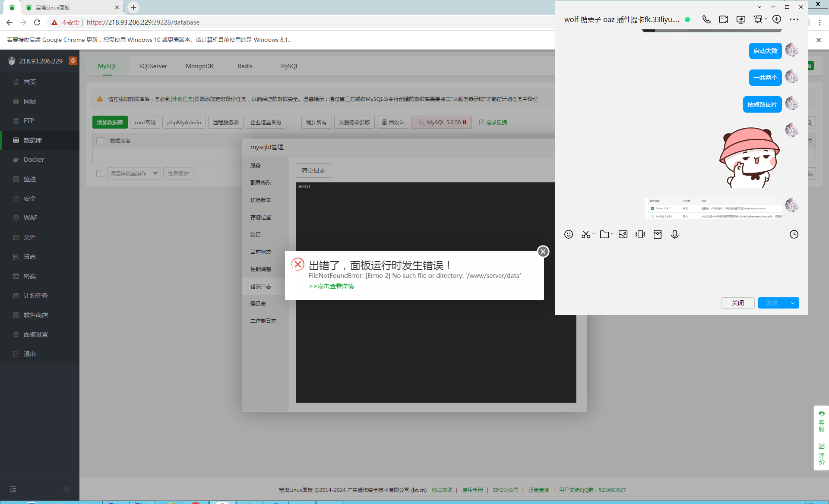Click 使用手册 footer link
This screenshot has height=504, width=829.
pos(472,490)
